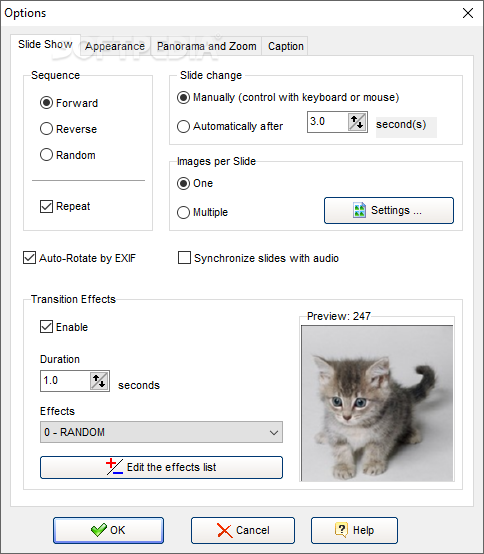Select Automatically after option
The width and height of the screenshot is (484, 554).
230,126
